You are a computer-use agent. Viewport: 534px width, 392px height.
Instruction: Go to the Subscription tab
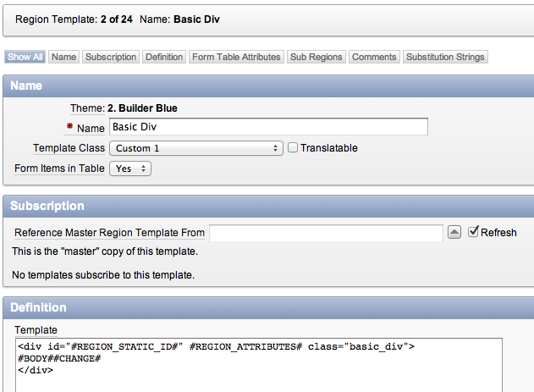111,57
